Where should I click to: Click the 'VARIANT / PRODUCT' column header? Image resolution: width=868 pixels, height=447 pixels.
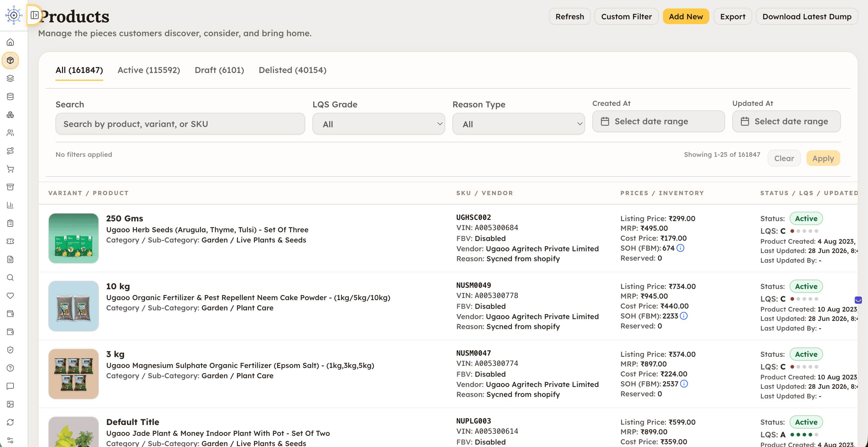pyautogui.click(x=88, y=193)
